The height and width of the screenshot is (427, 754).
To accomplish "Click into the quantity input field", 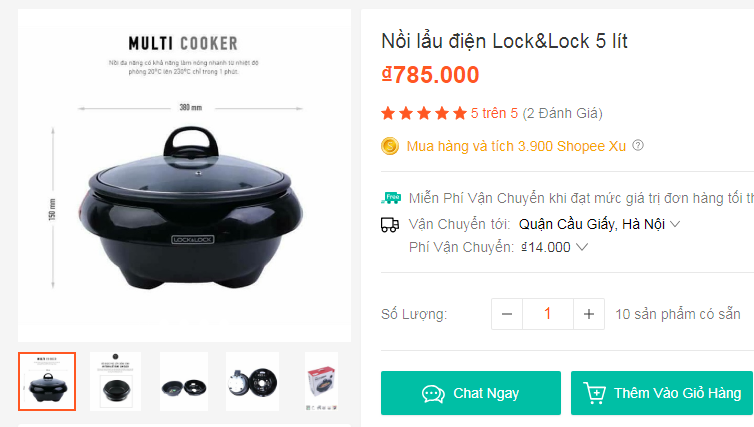I will [x=548, y=314].
